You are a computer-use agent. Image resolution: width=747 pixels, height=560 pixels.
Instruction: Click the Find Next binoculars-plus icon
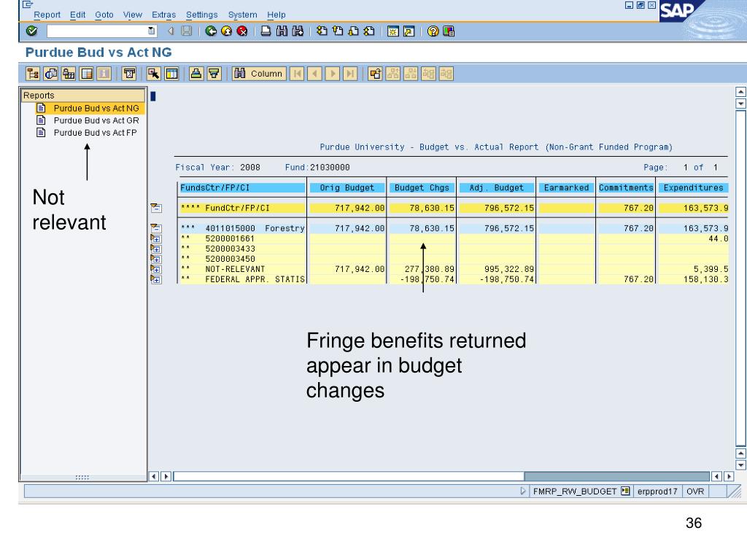298,31
